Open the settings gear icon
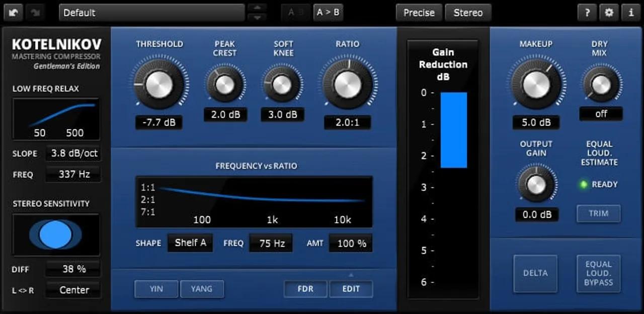The height and width of the screenshot is (314, 644). click(x=609, y=13)
